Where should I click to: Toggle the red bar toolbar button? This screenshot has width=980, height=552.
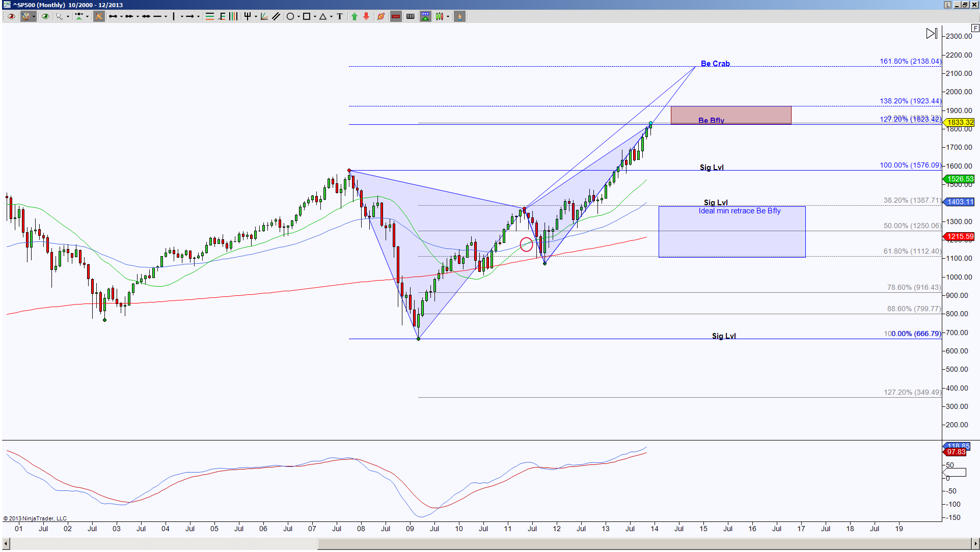tap(396, 16)
